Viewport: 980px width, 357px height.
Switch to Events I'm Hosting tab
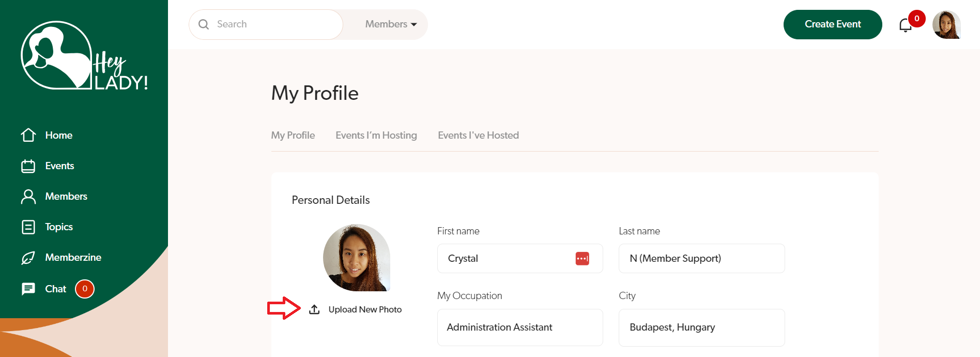[376, 136]
